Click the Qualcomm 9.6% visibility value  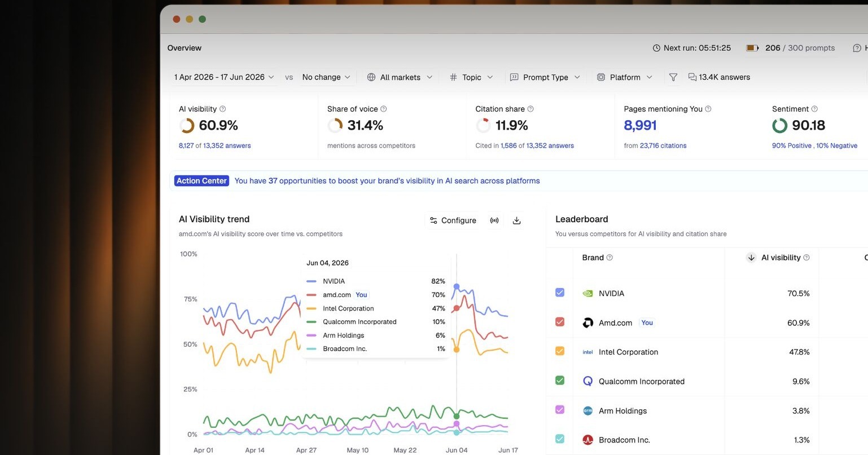point(801,381)
